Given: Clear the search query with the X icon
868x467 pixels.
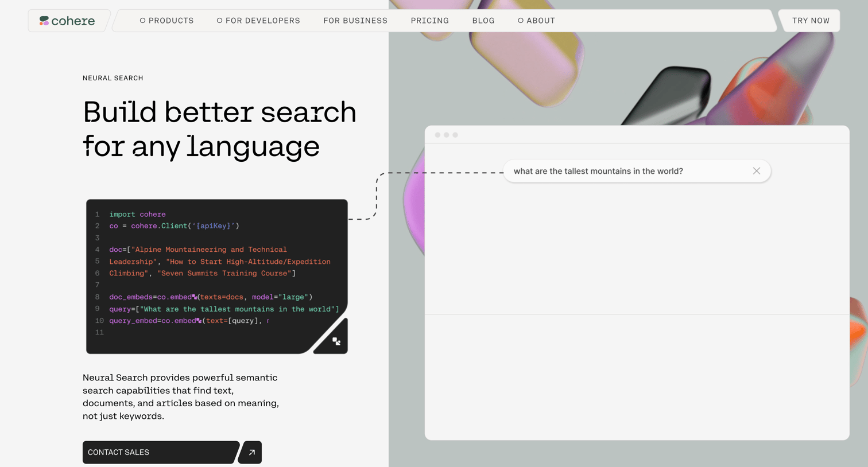Looking at the screenshot, I should [757, 171].
